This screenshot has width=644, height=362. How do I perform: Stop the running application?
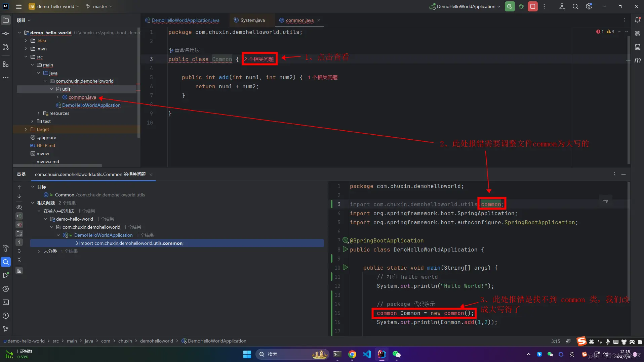[533, 6]
